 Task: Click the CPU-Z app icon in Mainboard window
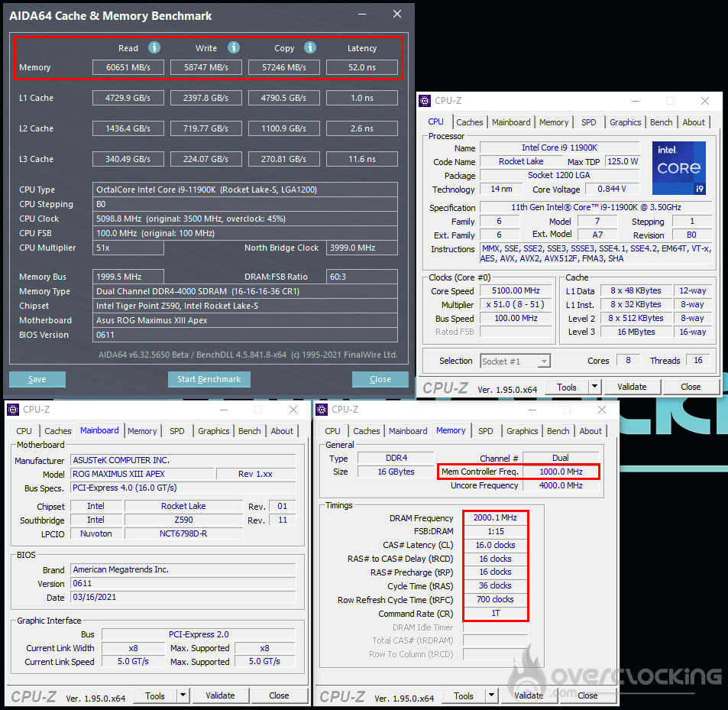pyautogui.click(x=13, y=409)
